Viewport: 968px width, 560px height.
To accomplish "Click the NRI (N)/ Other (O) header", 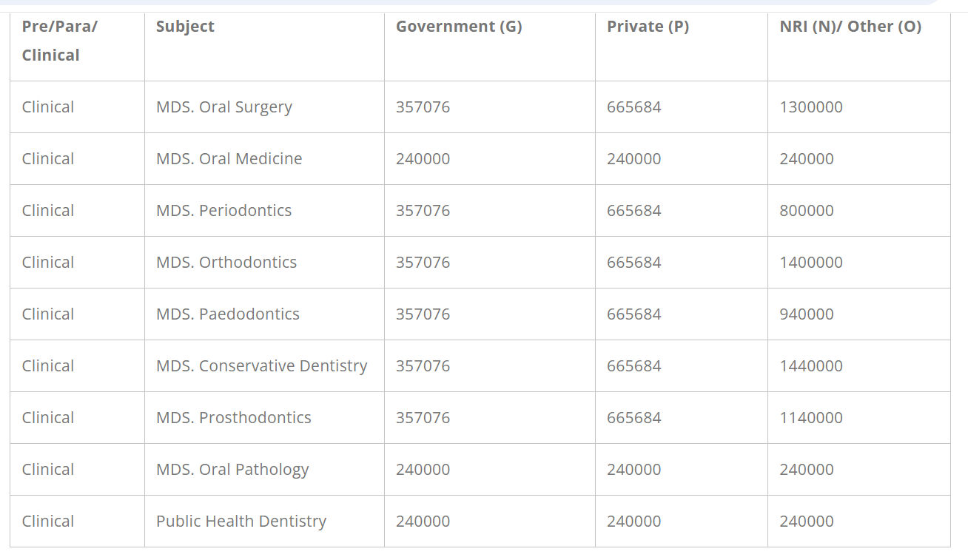I will [850, 27].
